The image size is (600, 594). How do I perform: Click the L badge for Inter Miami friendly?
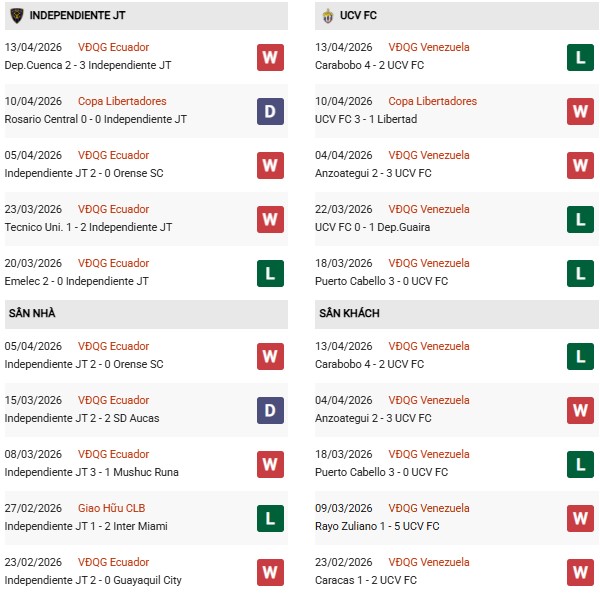[270, 518]
